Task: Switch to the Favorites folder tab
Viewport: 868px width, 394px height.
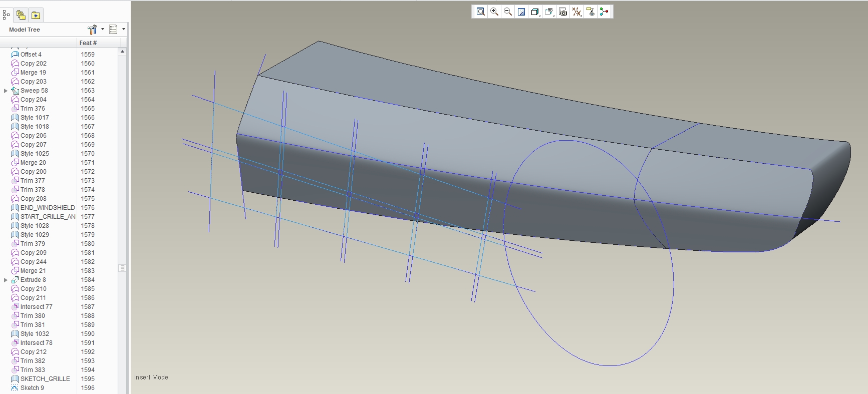Action: pos(36,15)
